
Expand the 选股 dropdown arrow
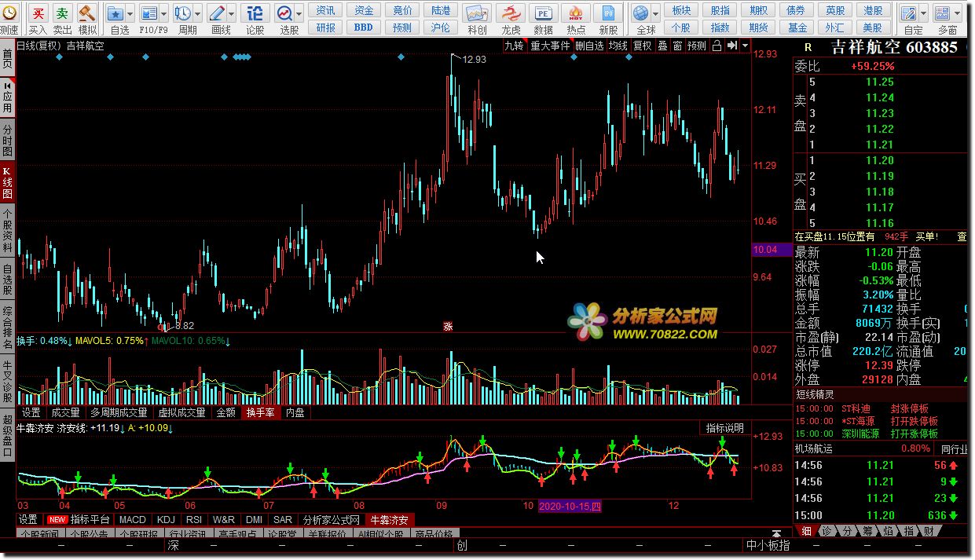[299, 13]
